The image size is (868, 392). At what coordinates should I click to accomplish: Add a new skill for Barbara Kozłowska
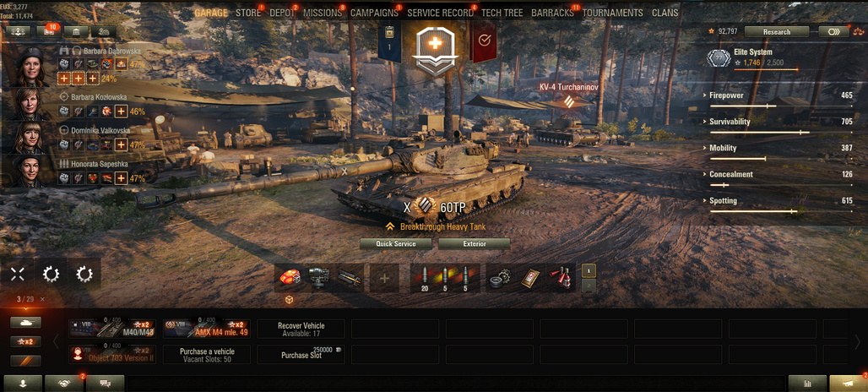click(x=121, y=112)
